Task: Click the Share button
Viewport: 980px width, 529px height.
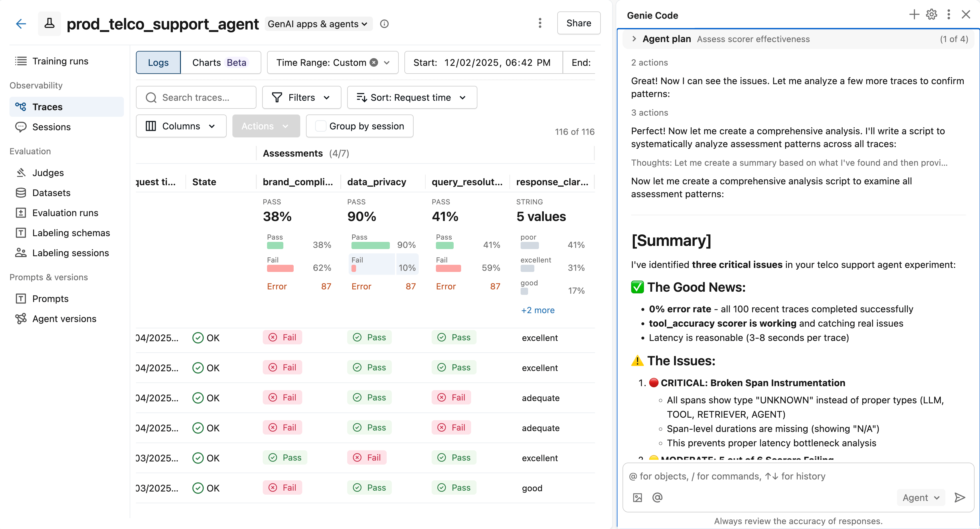Action: 578,23
